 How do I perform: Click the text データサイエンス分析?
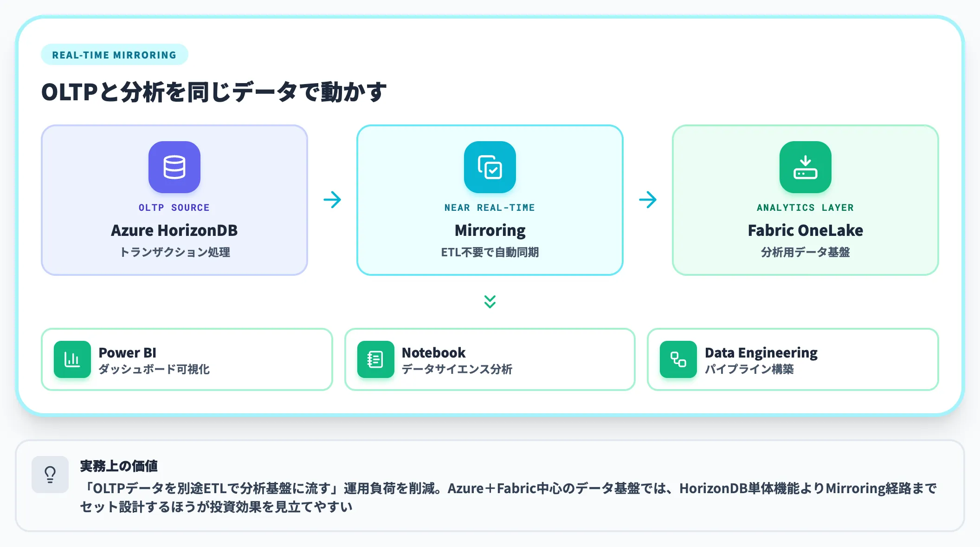(x=457, y=369)
